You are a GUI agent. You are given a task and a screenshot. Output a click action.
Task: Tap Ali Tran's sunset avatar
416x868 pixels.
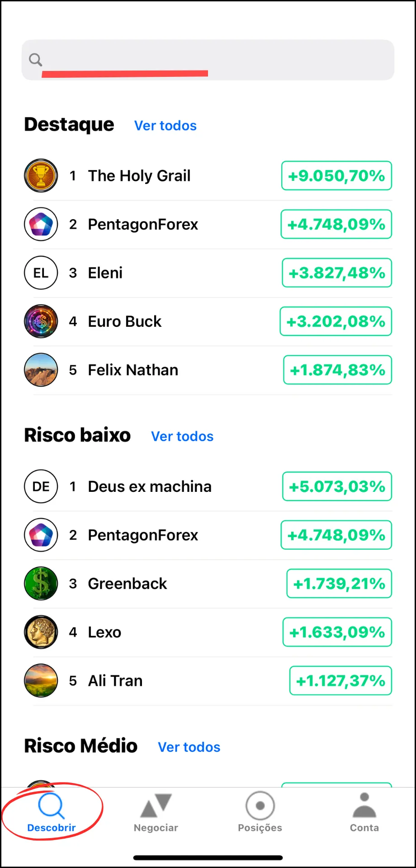coord(41,680)
